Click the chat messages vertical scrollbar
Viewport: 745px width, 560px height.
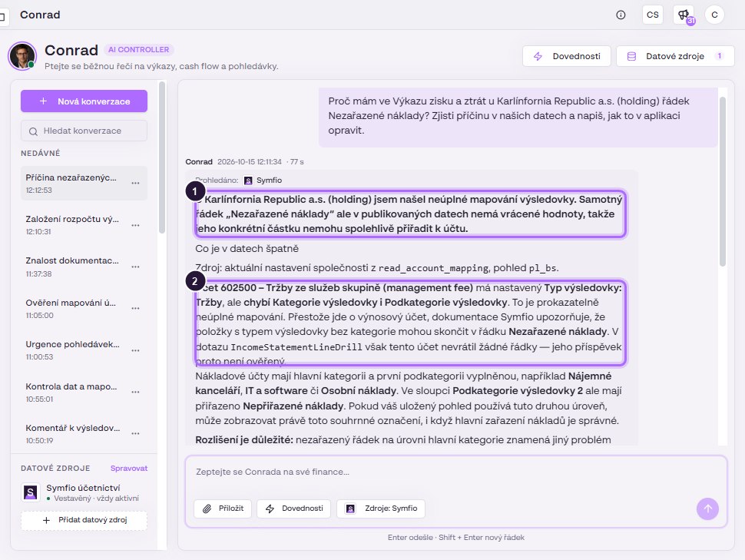722,181
